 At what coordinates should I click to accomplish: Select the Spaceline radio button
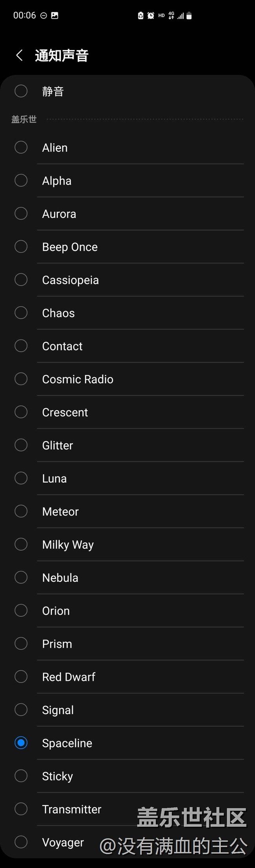pos(21,743)
